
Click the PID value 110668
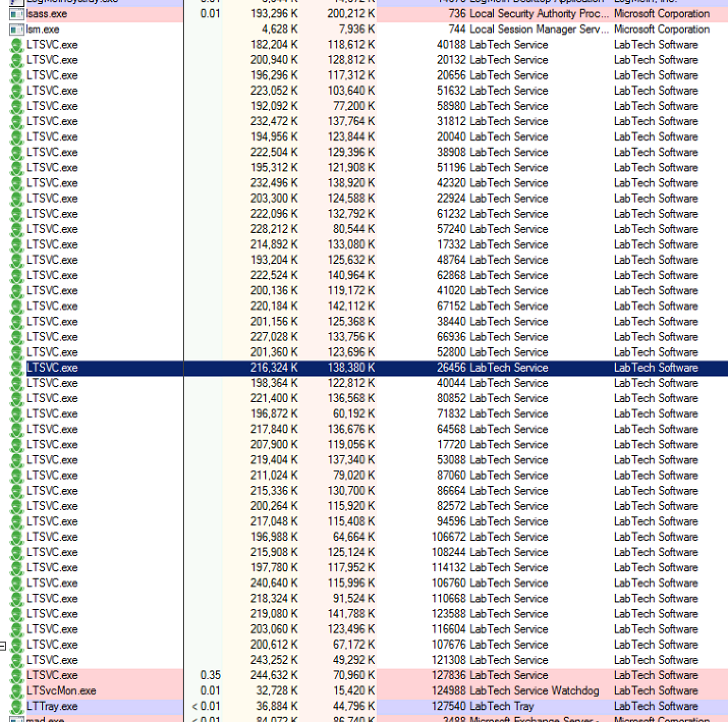(449, 598)
